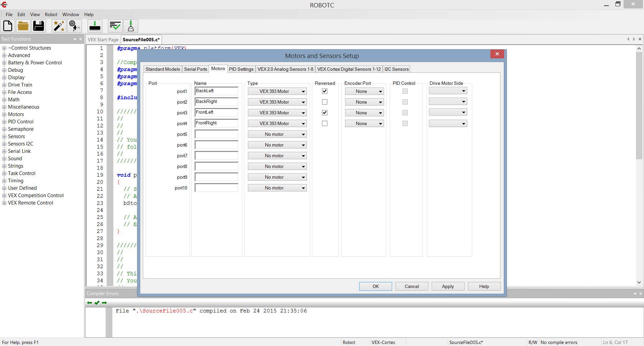
Task: Close the Compiler Errors pane
Action: tap(641, 294)
